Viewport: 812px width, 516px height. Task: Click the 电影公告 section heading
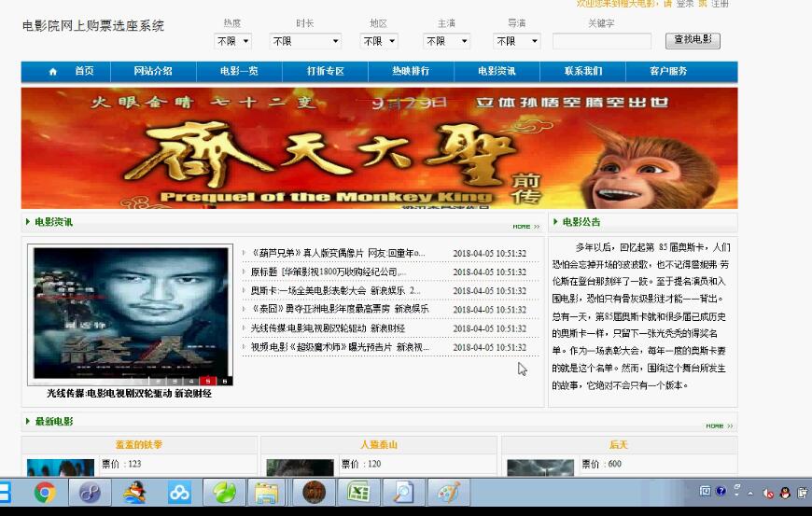point(581,222)
